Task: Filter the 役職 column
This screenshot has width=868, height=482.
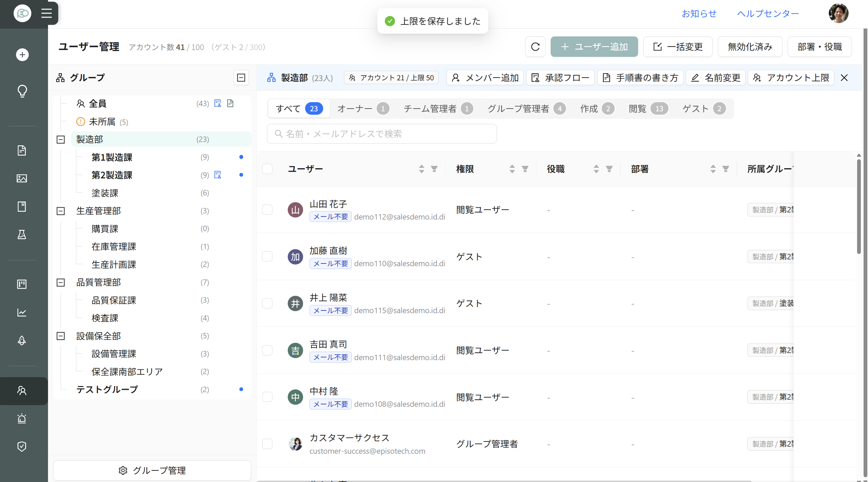Action: click(609, 169)
